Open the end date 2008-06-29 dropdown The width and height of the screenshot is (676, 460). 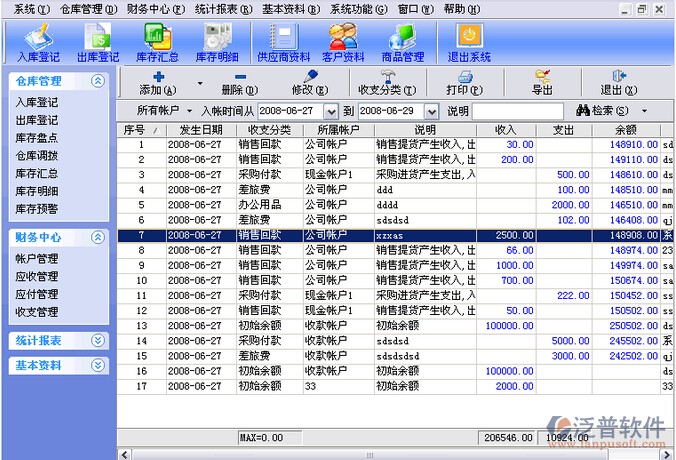tap(433, 110)
